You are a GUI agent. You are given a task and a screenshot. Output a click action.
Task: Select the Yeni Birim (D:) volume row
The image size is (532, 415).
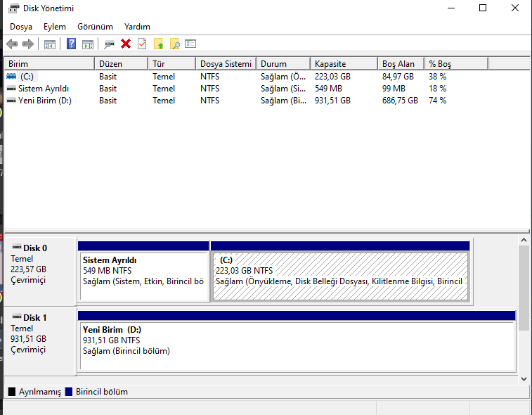[x=246, y=101]
